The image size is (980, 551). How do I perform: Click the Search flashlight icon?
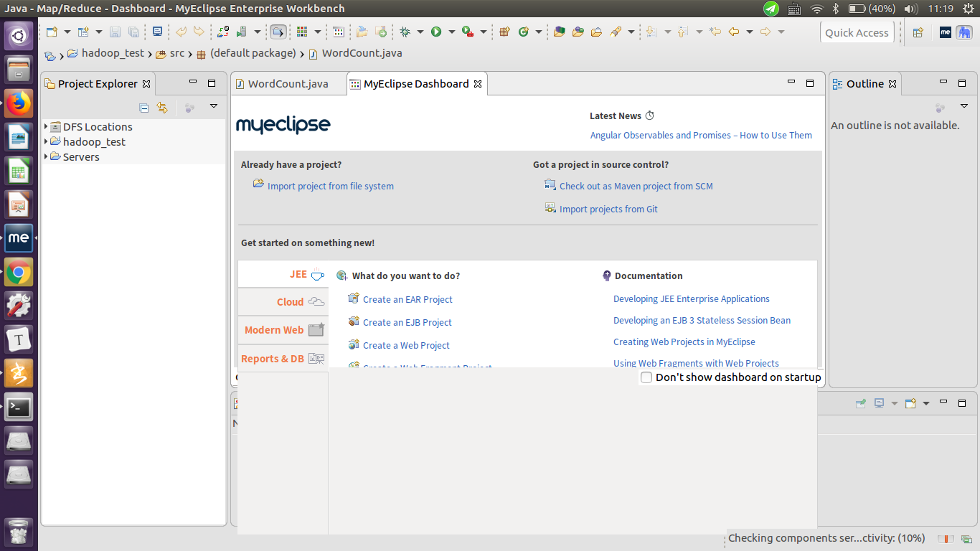pos(616,32)
